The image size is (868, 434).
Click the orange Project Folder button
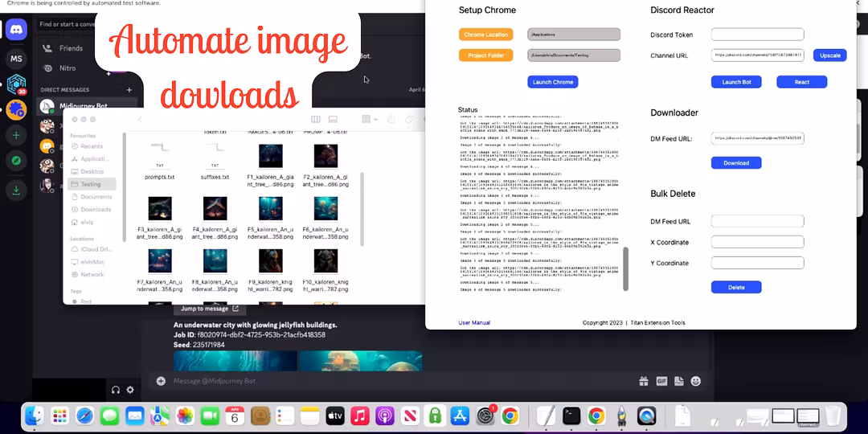(485, 55)
